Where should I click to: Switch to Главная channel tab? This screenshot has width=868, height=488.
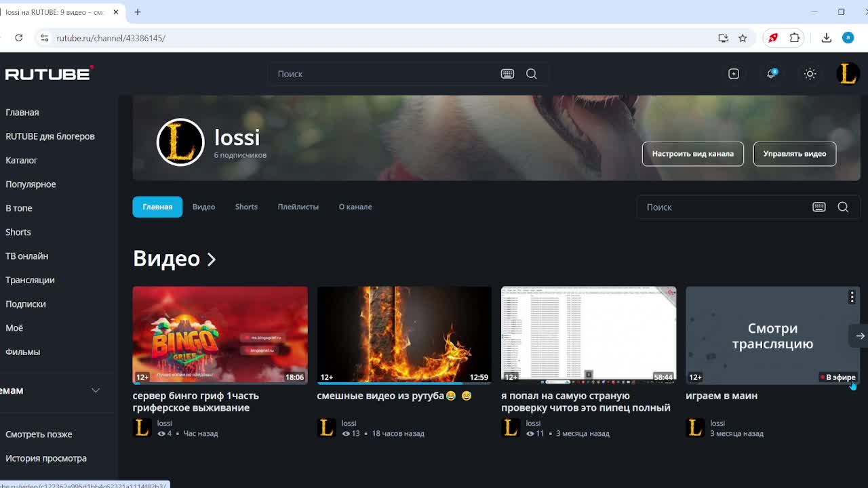pyautogui.click(x=157, y=207)
